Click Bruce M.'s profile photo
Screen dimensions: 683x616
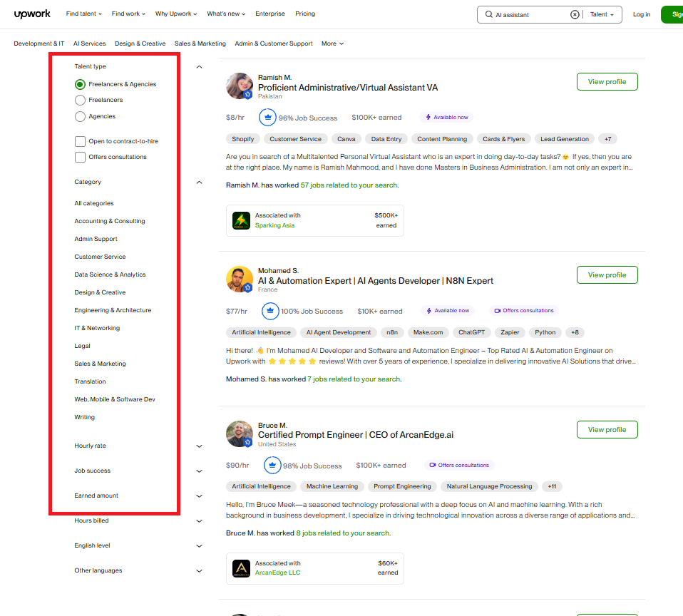tap(239, 433)
